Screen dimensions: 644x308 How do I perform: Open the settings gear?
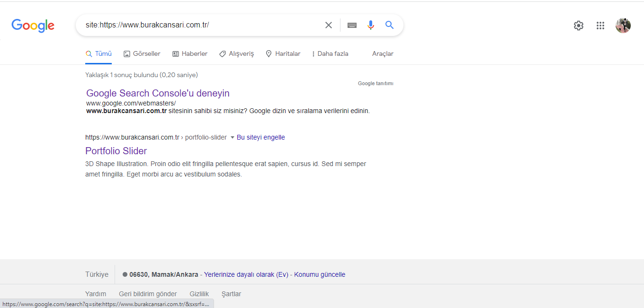(579, 26)
